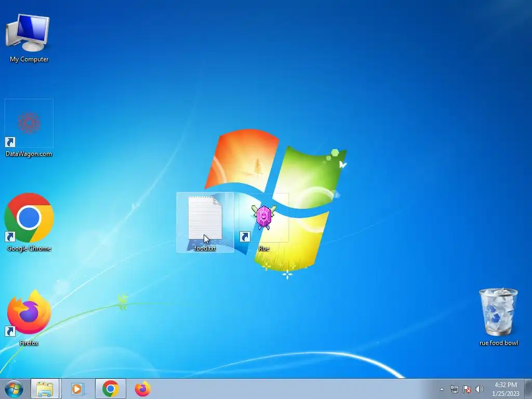
Task: Select the food.txt file icon
Action: pos(205,218)
